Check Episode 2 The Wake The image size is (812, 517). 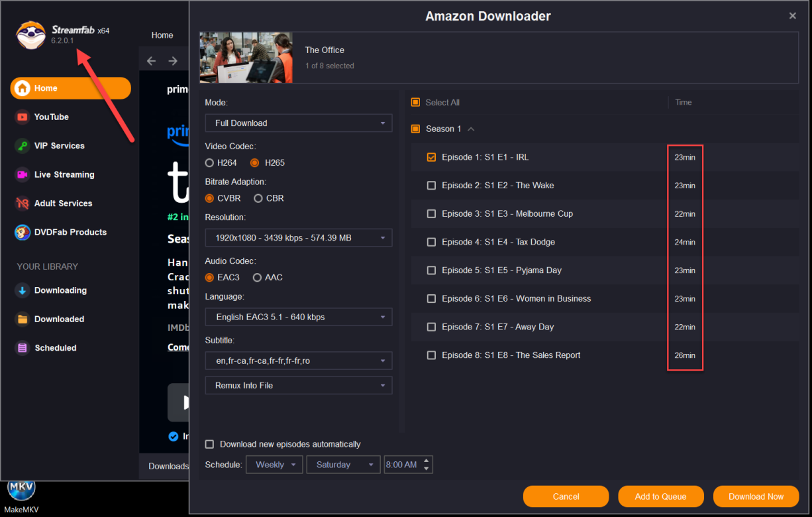(431, 186)
